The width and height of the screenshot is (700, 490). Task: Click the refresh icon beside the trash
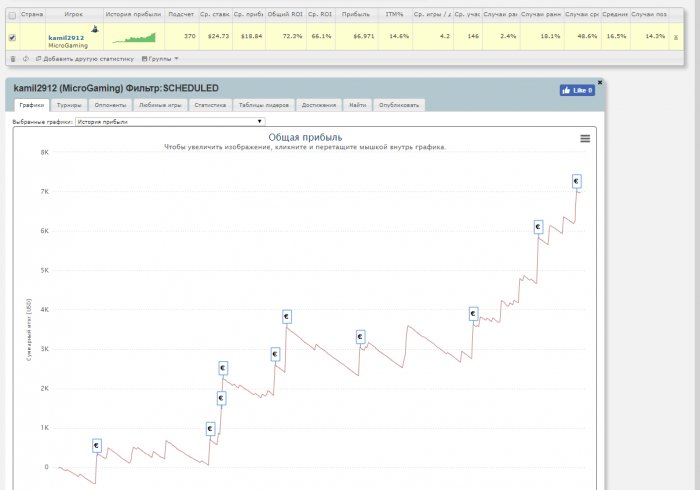(25, 59)
